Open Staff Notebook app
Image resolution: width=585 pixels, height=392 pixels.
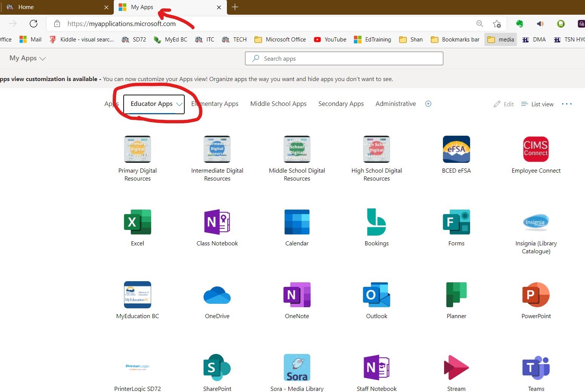(377, 367)
